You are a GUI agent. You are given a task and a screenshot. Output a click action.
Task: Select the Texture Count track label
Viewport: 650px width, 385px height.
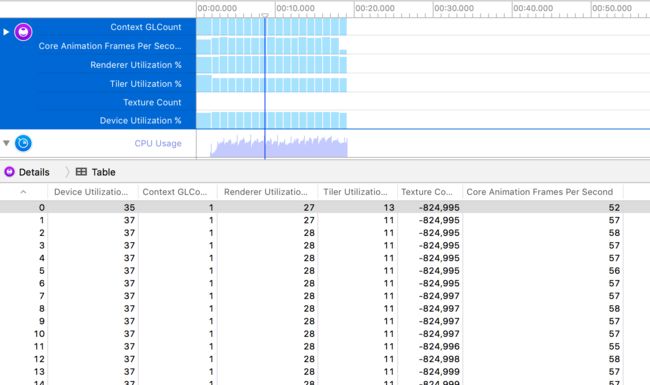tap(152, 102)
